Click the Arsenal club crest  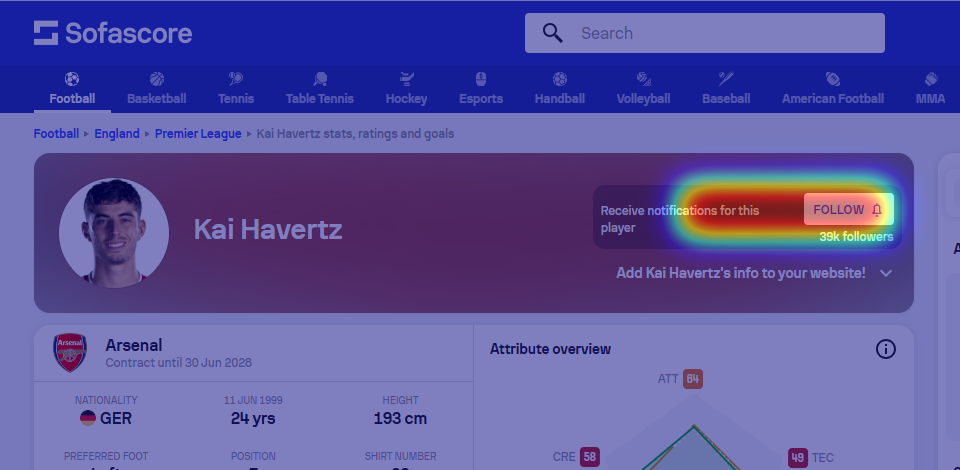70,352
